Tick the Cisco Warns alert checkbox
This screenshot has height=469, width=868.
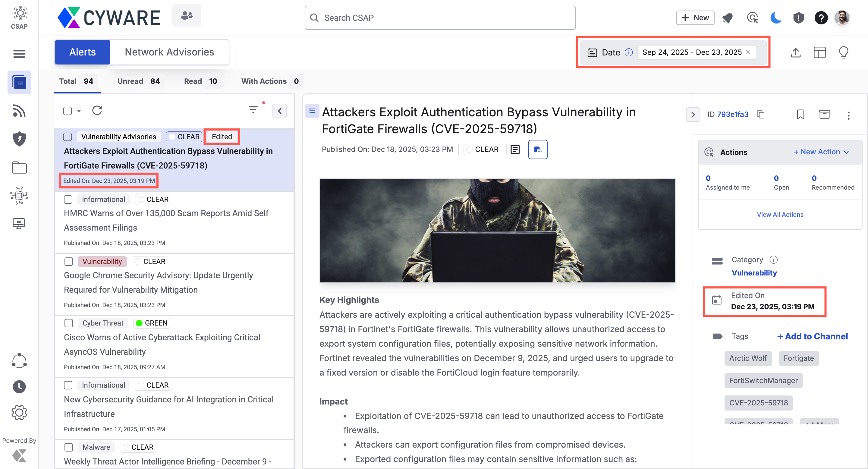click(x=69, y=323)
